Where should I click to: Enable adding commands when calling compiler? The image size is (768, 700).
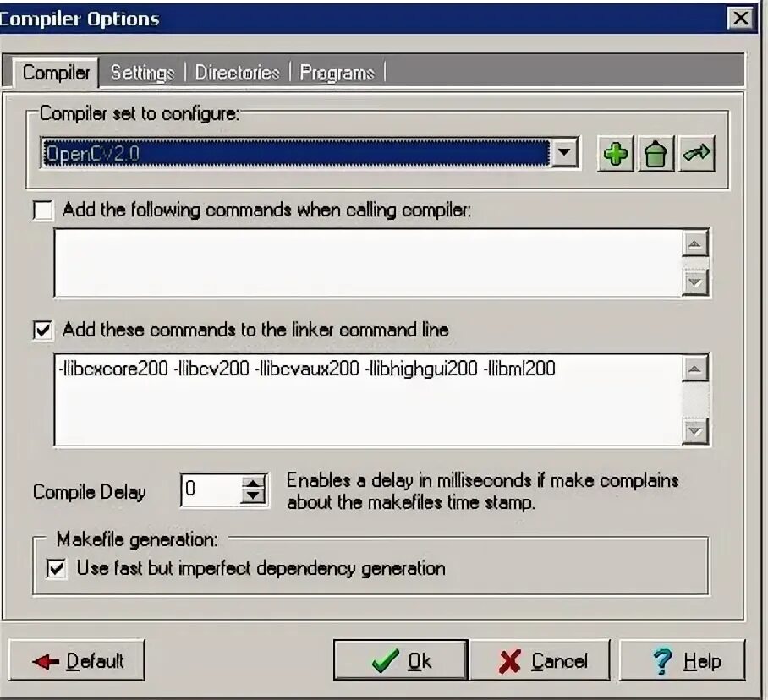(43, 211)
